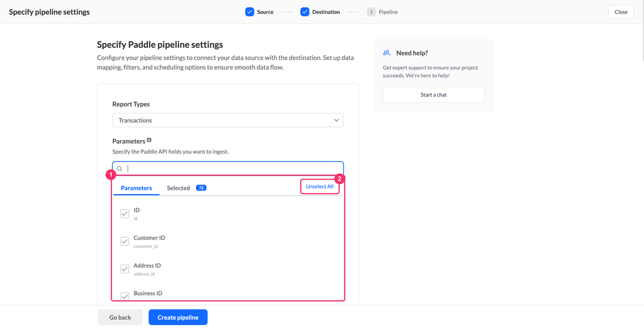
Task: Click the search magnifier icon
Action: pos(119,168)
